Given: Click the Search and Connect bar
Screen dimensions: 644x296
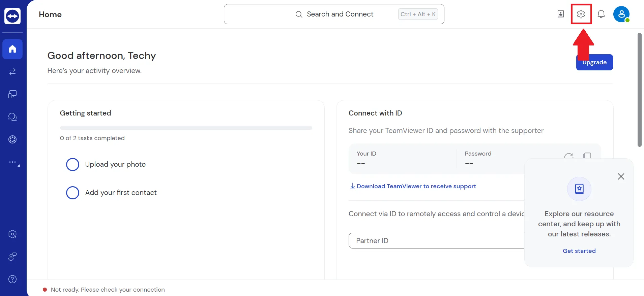Looking at the screenshot, I should [334, 14].
